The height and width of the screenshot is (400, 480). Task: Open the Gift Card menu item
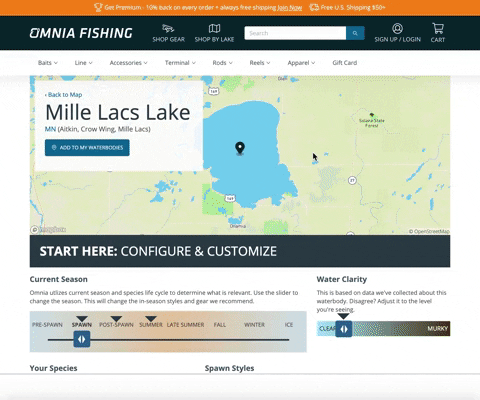tap(345, 63)
